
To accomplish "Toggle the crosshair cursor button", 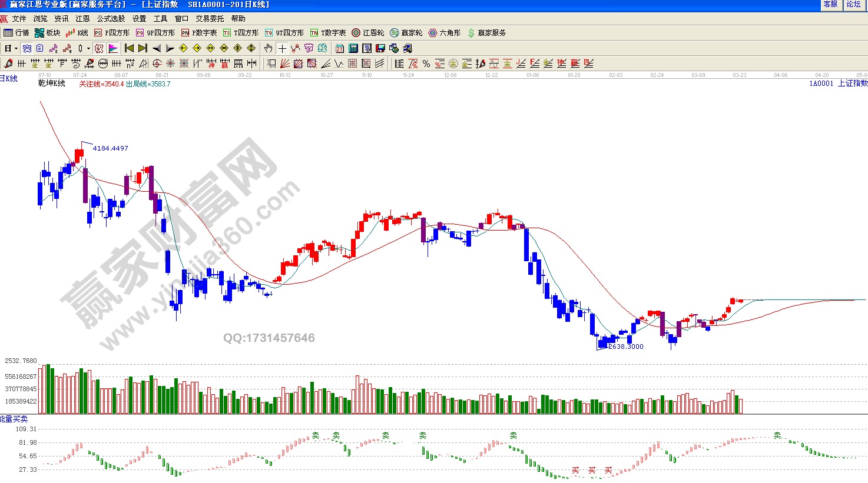I will (x=282, y=48).
